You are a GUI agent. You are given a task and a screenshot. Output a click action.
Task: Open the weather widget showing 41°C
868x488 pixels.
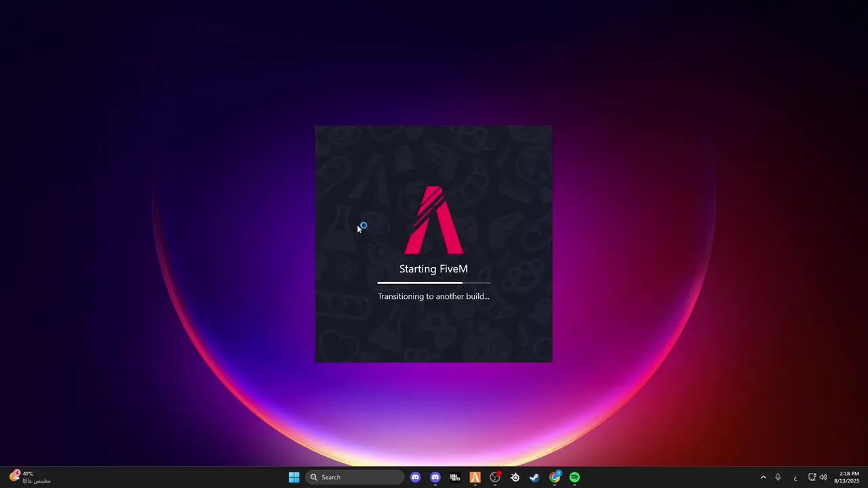(31, 477)
